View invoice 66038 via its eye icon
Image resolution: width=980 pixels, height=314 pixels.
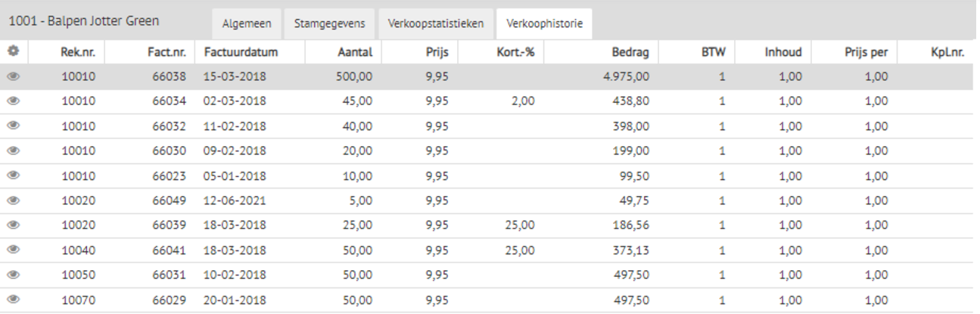(x=13, y=77)
